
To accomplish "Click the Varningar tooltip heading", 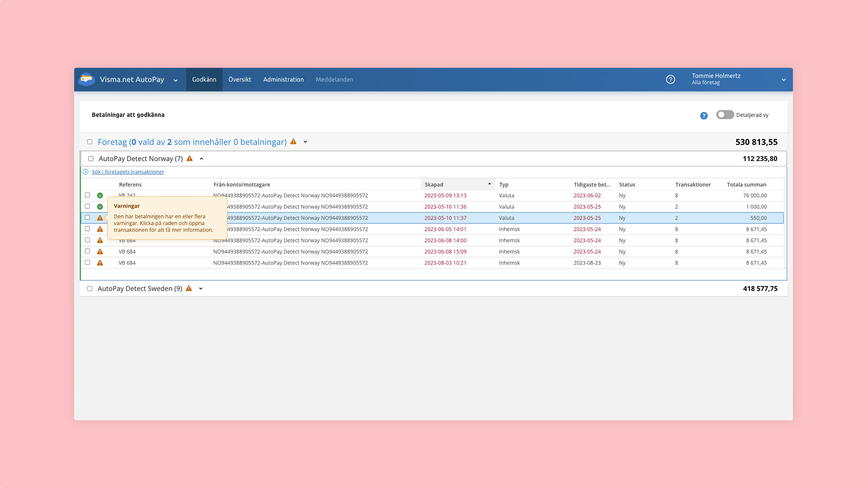I will click(x=127, y=206).
